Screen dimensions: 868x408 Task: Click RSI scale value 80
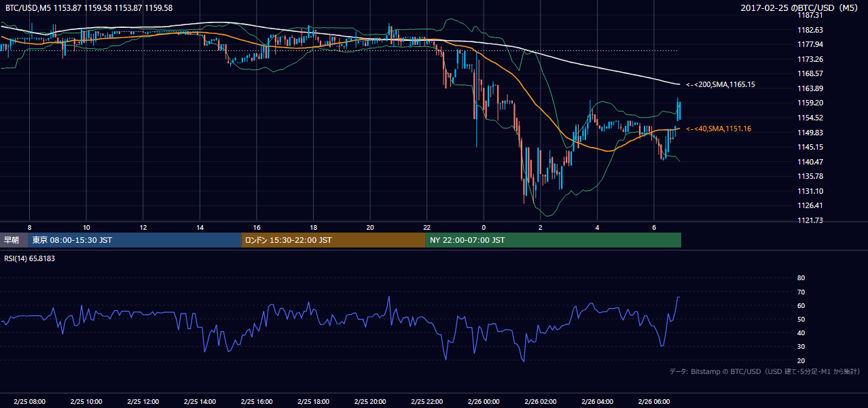pyautogui.click(x=801, y=278)
